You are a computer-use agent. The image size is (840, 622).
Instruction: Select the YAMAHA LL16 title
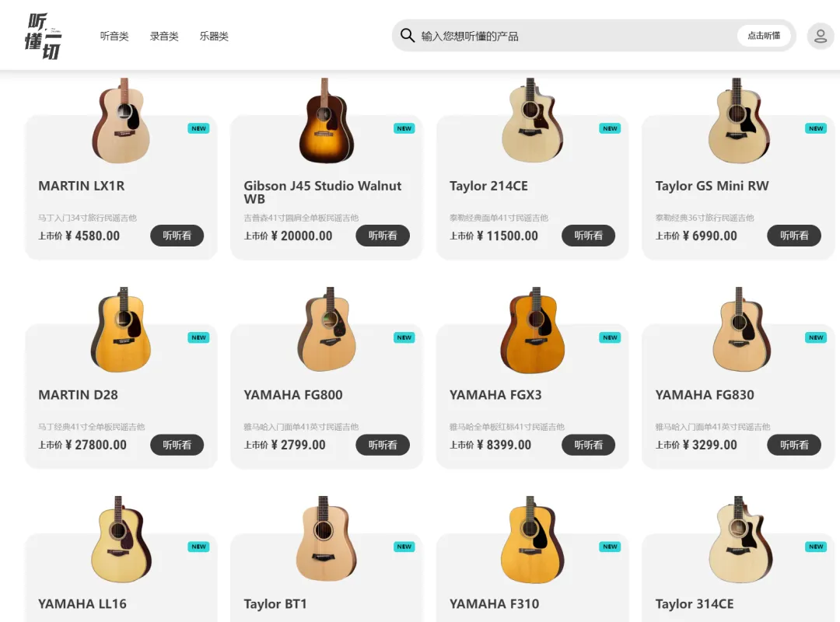tap(82, 604)
